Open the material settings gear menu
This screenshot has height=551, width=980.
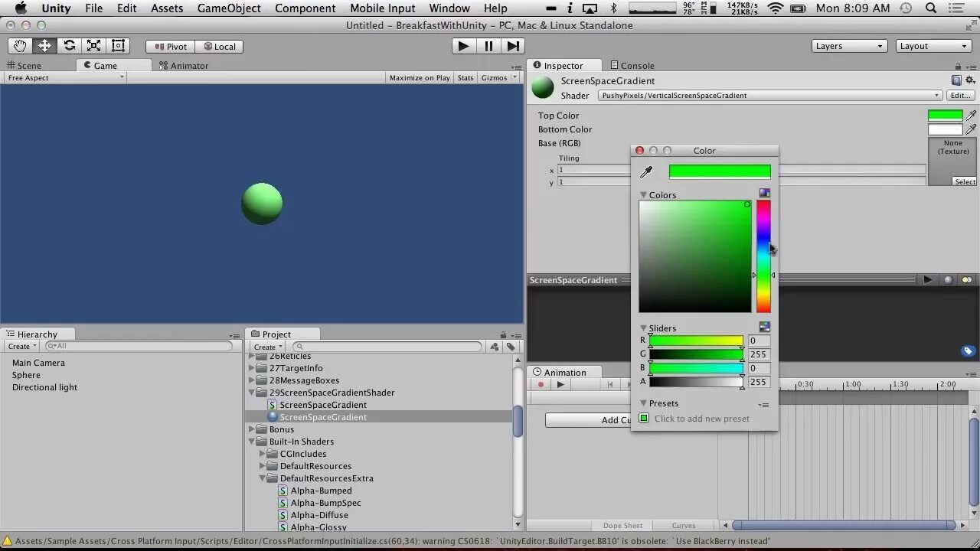(970, 80)
